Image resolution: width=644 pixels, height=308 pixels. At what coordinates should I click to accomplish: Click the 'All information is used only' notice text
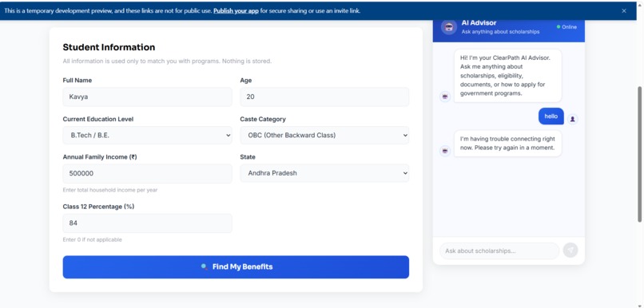[167, 61]
